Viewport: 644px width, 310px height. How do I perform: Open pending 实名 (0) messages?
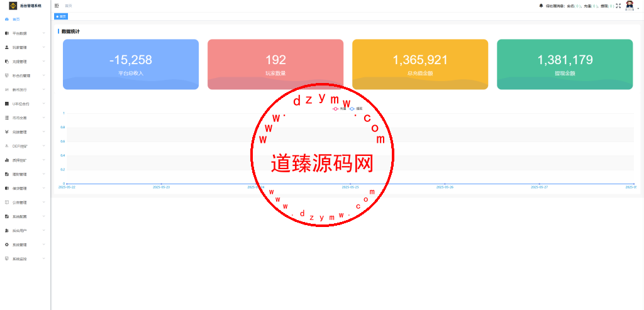(x=574, y=6)
